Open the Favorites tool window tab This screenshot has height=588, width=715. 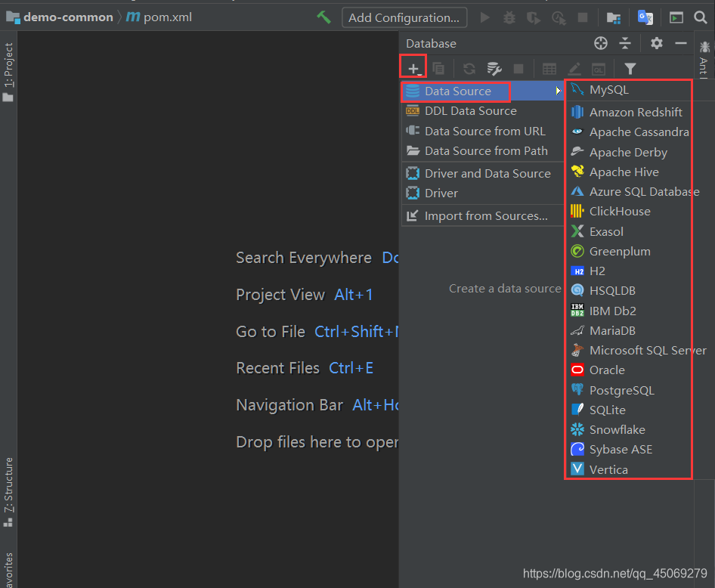[8, 570]
